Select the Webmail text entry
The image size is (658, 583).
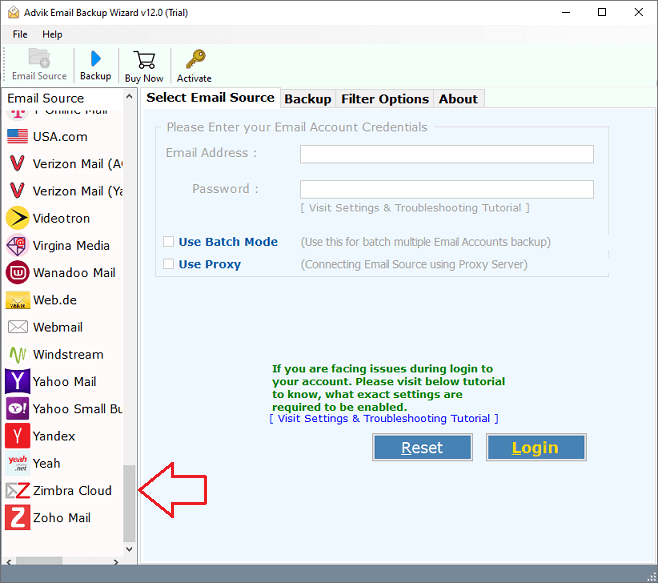pyautogui.click(x=58, y=327)
